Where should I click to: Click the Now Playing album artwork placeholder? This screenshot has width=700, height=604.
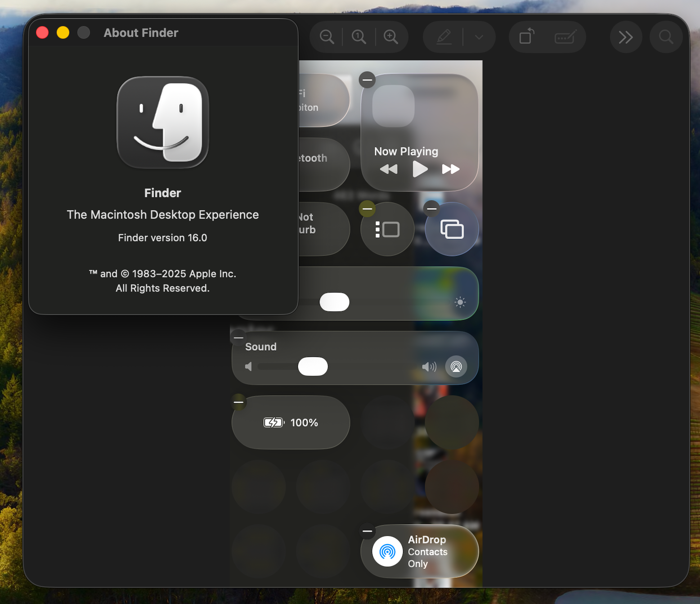(x=393, y=106)
